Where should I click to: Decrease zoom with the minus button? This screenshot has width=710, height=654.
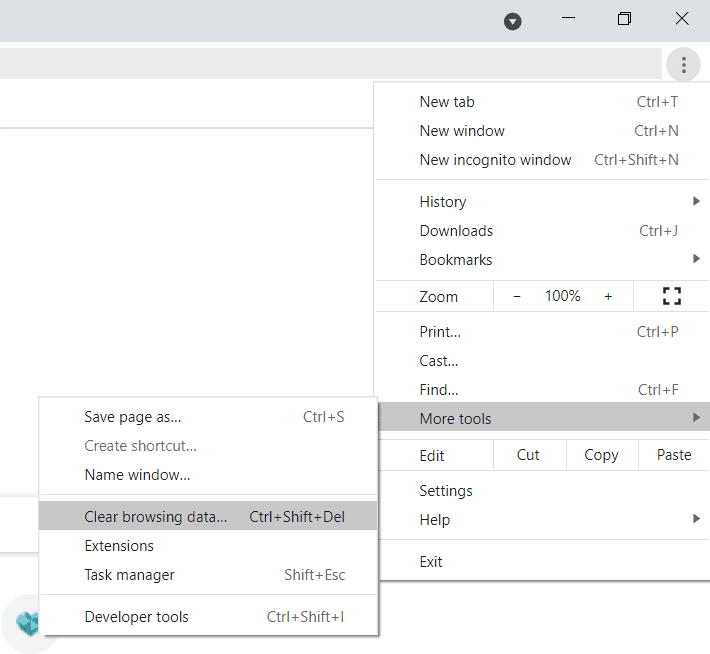[517, 296]
